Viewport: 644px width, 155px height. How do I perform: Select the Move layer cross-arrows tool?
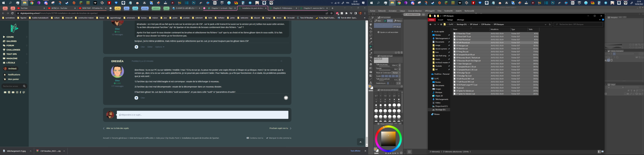(371, 31)
